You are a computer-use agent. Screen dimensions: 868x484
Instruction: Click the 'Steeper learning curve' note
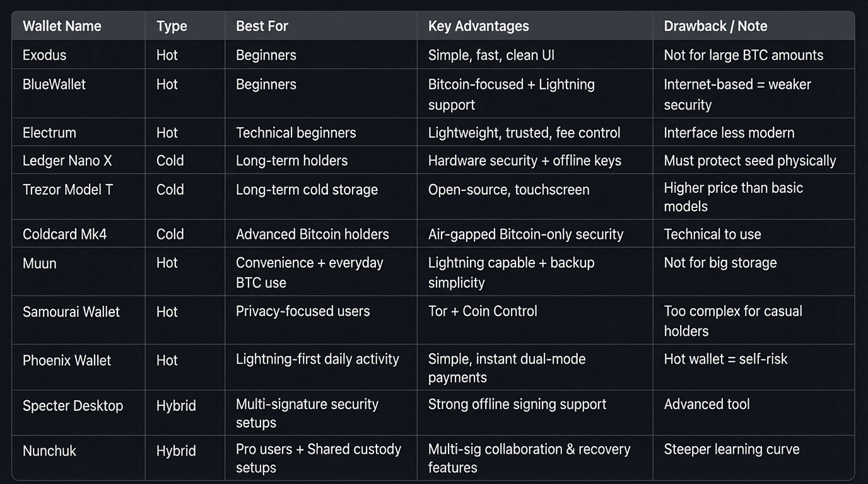[732, 449]
